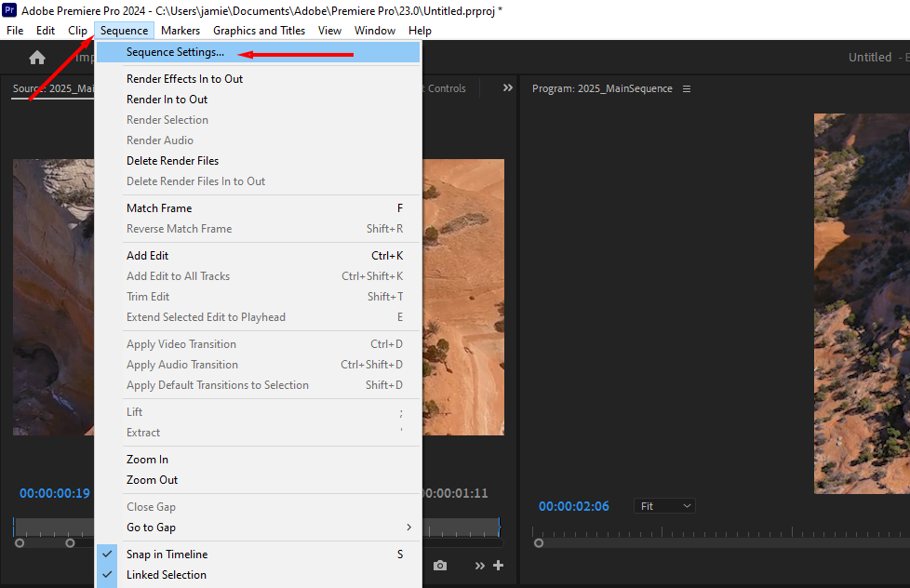The width and height of the screenshot is (910, 588).
Task: Click the Render Selection entry
Action: pyautogui.click(x=259, y=120)
